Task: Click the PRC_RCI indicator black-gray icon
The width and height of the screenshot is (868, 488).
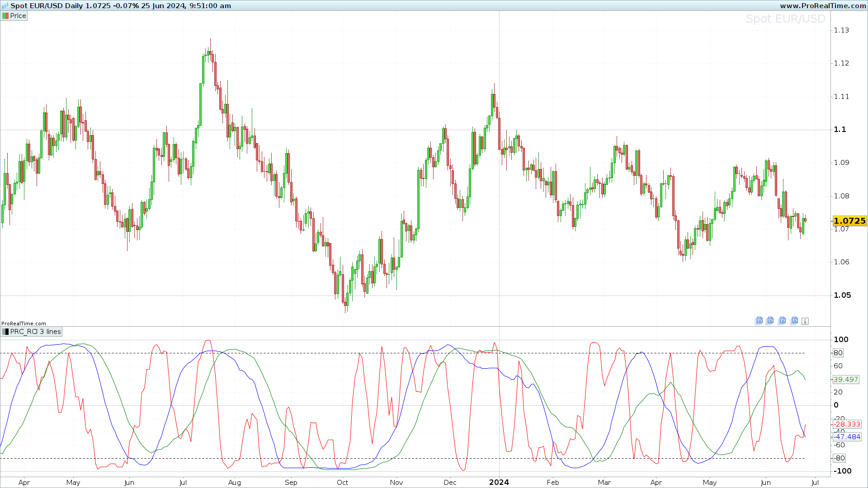Action: point(5,332)
